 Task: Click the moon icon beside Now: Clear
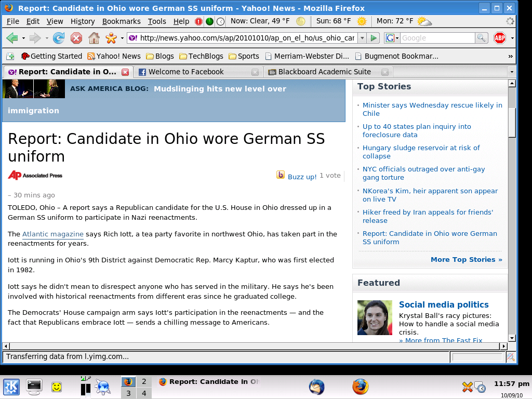(x=301, y=21)
